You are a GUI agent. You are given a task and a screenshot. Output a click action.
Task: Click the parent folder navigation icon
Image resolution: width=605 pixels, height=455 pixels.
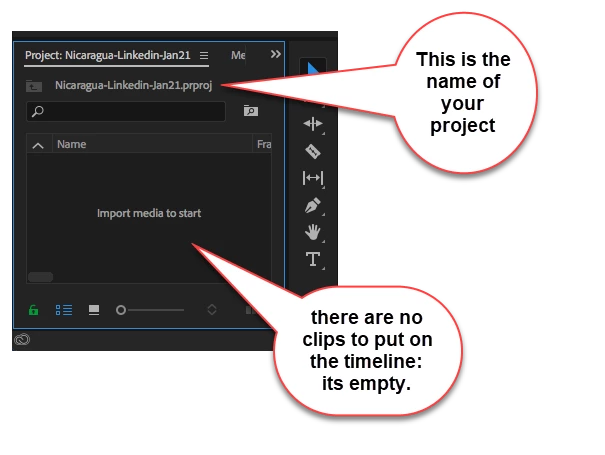point(34,86)
